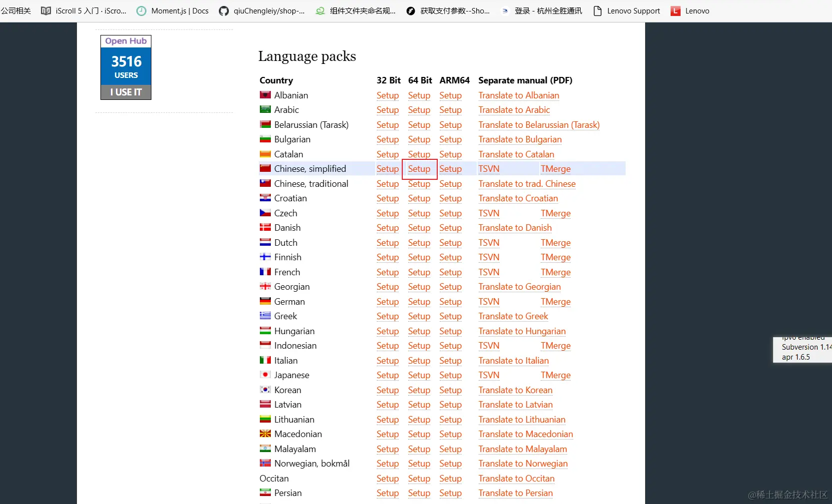
Task: Select the Country column header
Action: 276,80
